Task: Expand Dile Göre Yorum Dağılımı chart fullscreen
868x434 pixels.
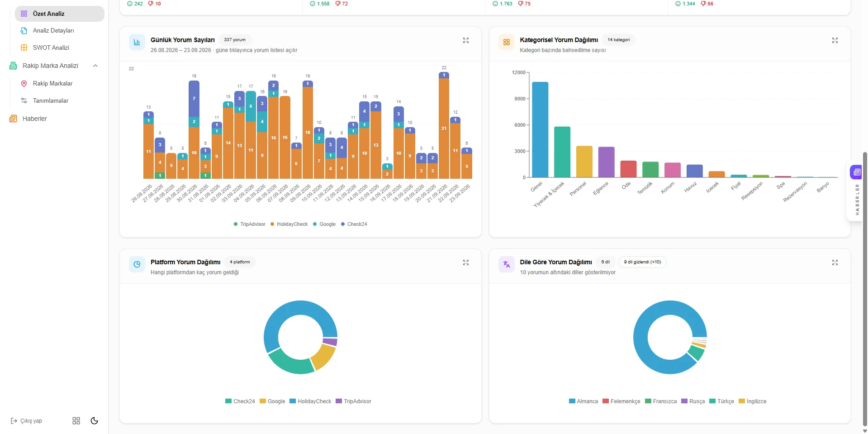Action: coord(835,262)
